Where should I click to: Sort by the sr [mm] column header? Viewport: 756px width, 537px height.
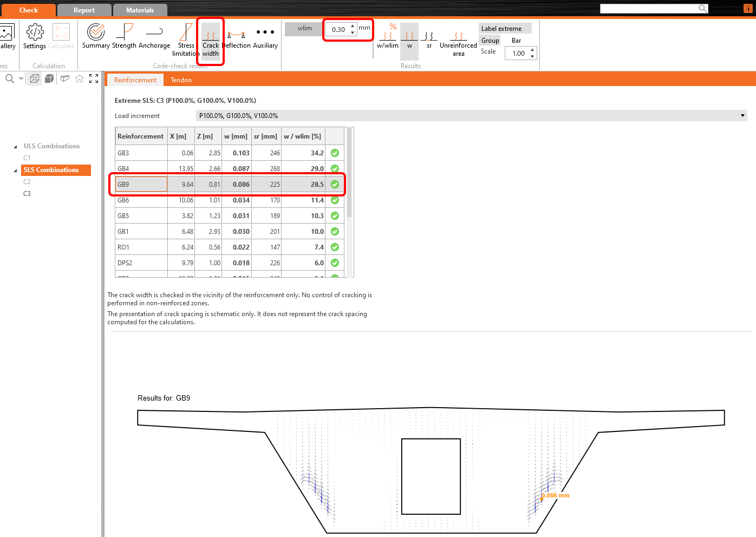265,136
